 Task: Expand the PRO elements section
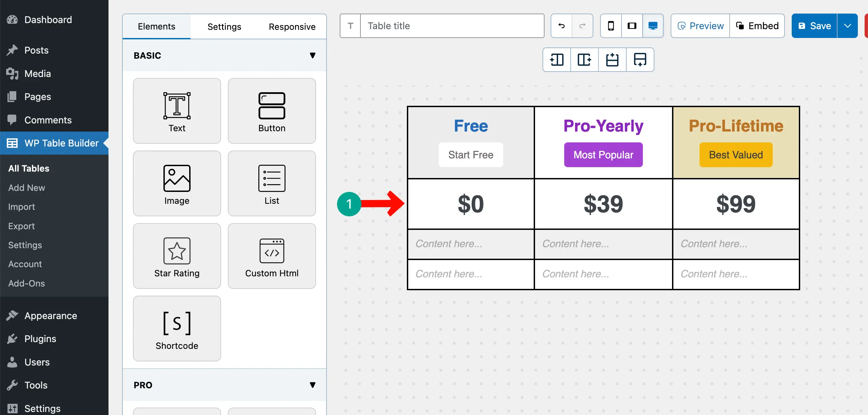click(313, 385)
